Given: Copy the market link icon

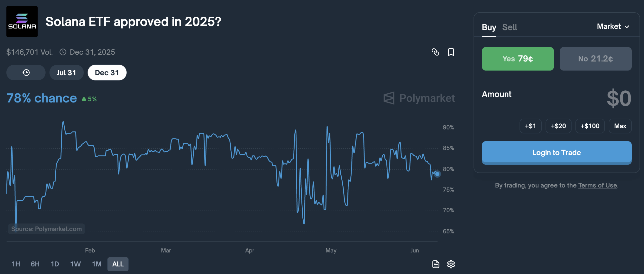Looking at the screenshot, I should coord(435,52).
